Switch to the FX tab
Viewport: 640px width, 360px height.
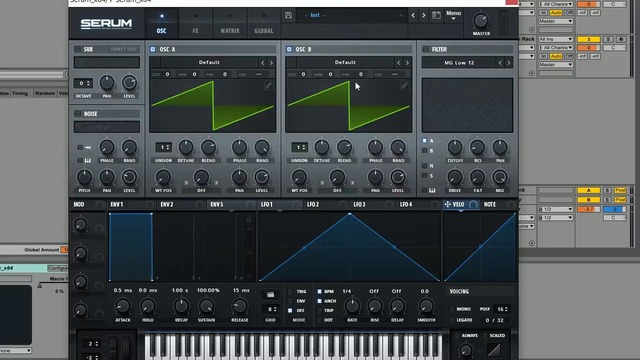pyautogui.click(x=196, y=24)
